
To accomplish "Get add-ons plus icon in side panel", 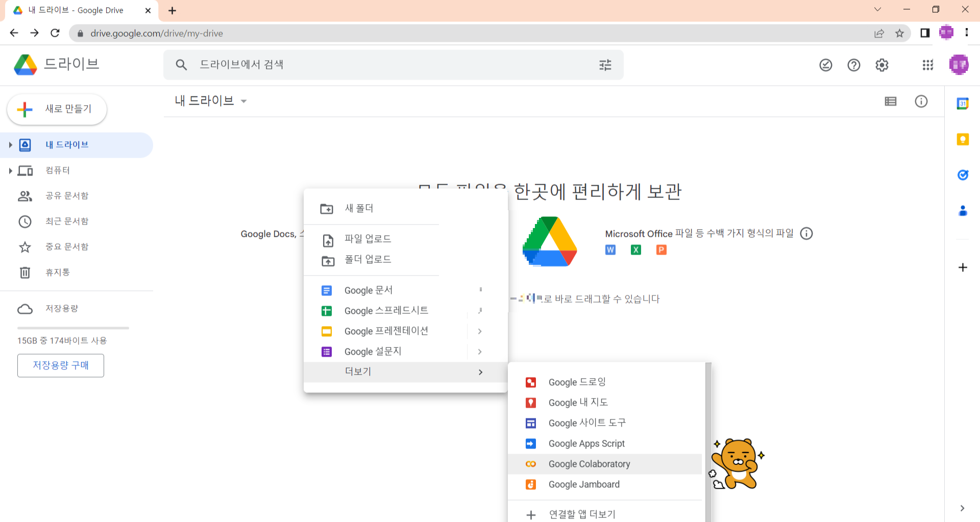I will [963, 267].
